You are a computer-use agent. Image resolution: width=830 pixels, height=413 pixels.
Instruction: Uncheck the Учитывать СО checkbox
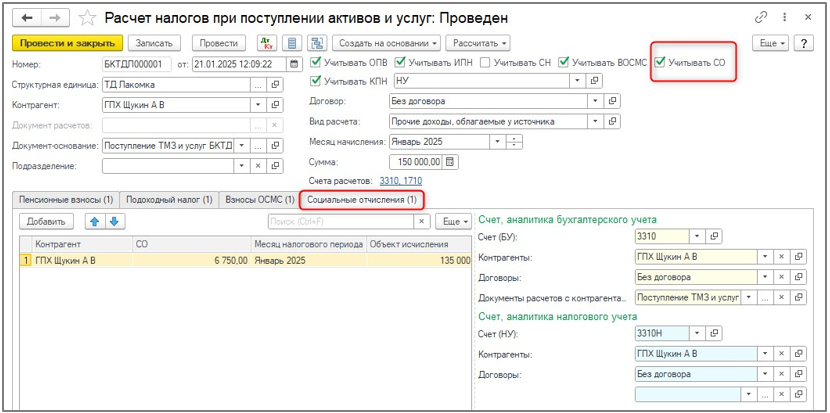point(660,62)
